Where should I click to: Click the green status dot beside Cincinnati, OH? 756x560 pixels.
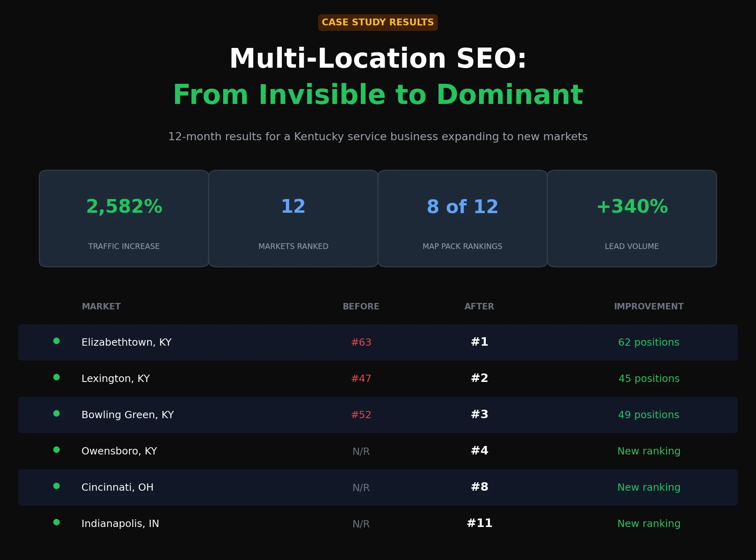point(56,486)
